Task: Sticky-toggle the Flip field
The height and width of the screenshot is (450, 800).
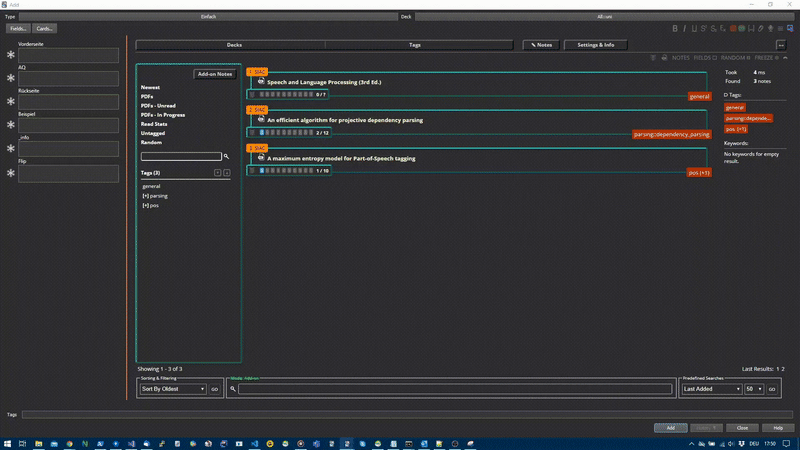Action: (11, 173)
